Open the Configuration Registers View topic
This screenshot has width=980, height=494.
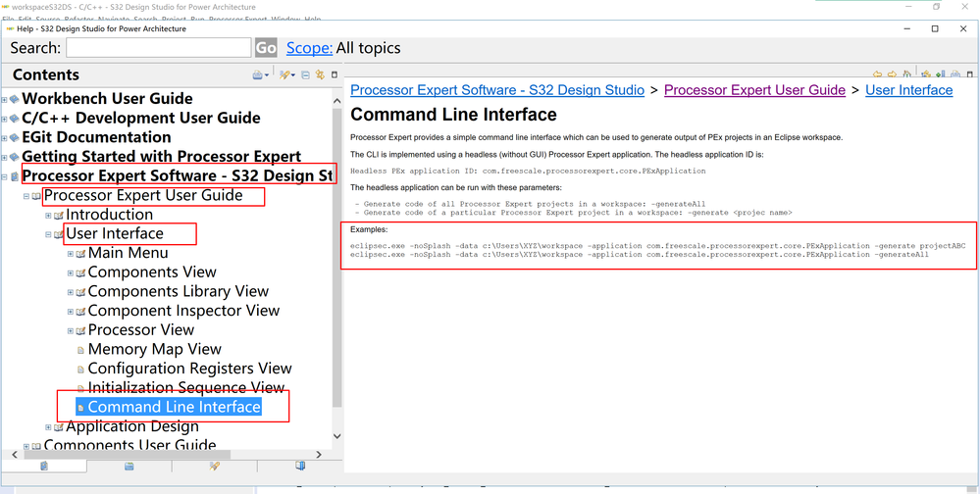[190, 370]
